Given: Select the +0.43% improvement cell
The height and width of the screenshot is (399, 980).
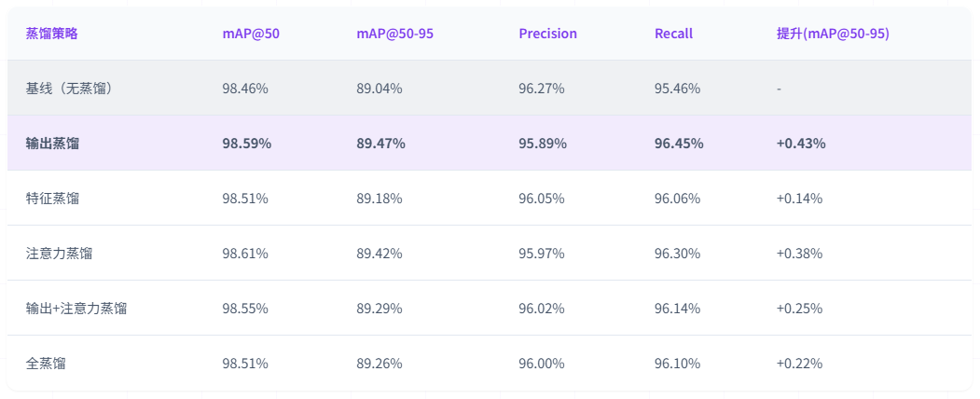Looking at the screenshot, I should (x=800, y=144).
